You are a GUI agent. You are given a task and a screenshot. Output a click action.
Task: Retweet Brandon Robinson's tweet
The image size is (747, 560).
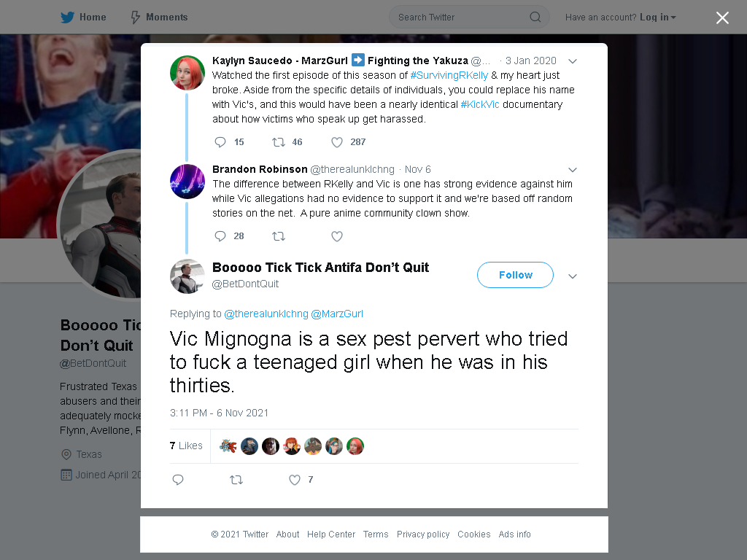coord(279,236)
